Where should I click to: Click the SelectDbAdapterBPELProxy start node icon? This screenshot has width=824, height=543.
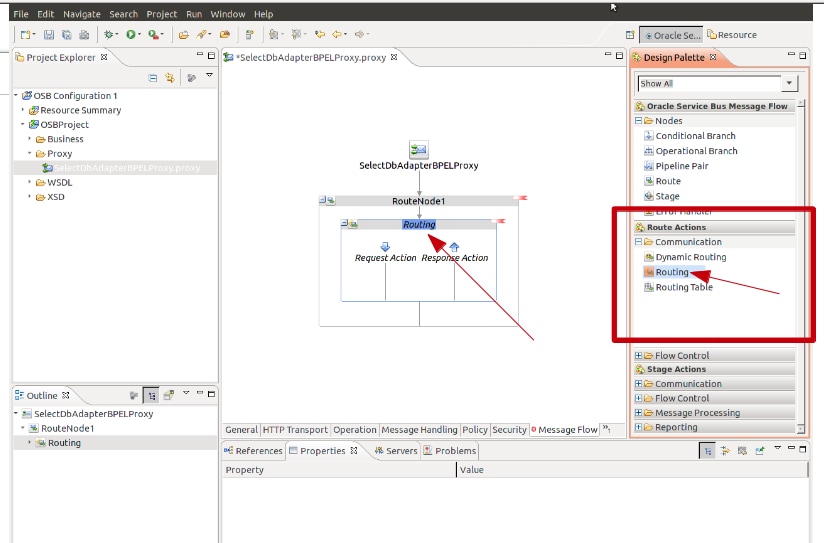click(419, 149)
